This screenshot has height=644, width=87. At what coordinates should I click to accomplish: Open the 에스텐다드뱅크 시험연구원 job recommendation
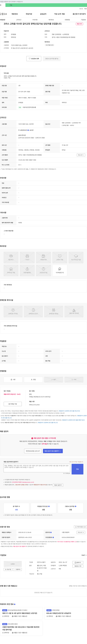click(x=21, y=628)
